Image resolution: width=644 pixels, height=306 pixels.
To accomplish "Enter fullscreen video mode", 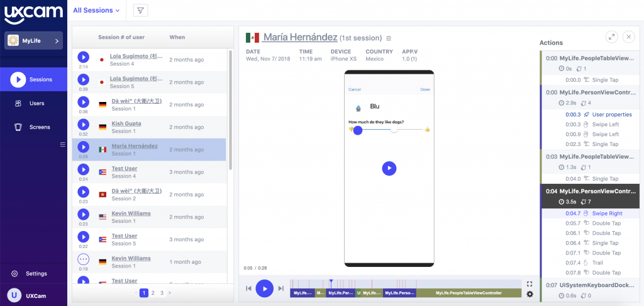I will click(530, 284).
